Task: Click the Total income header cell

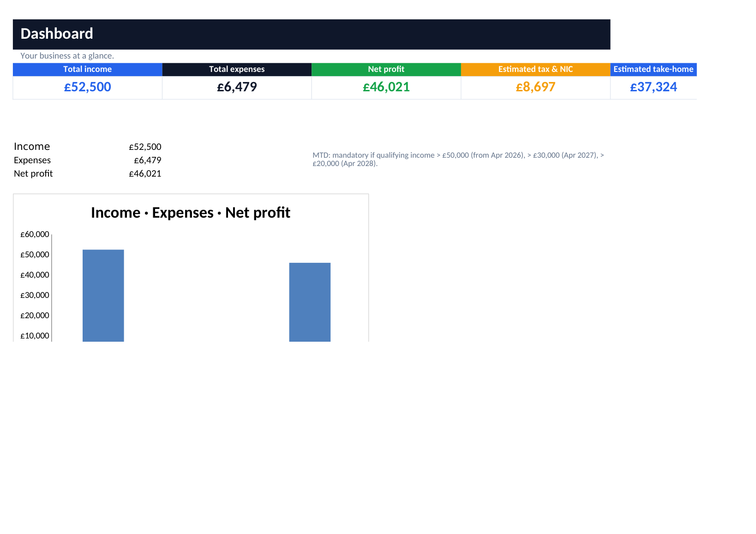Action: (x=88, y=69)
